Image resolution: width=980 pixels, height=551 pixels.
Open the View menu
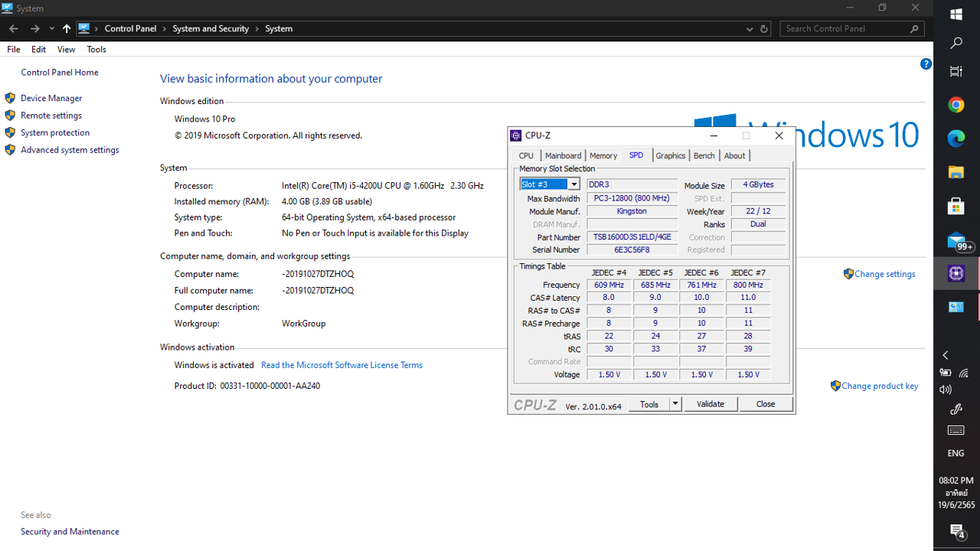[x=67, y=49]
